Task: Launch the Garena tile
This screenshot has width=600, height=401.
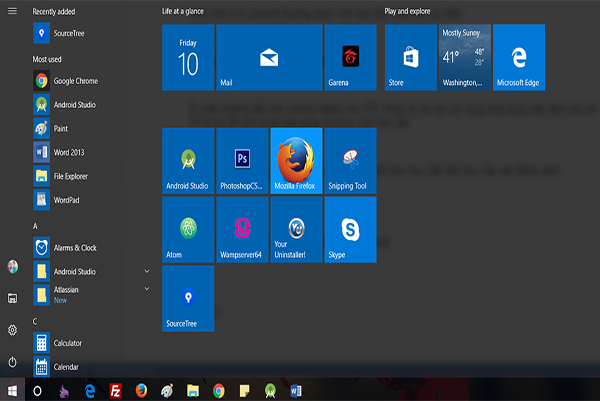Action: pyautogui.click(x=350, y=57)
